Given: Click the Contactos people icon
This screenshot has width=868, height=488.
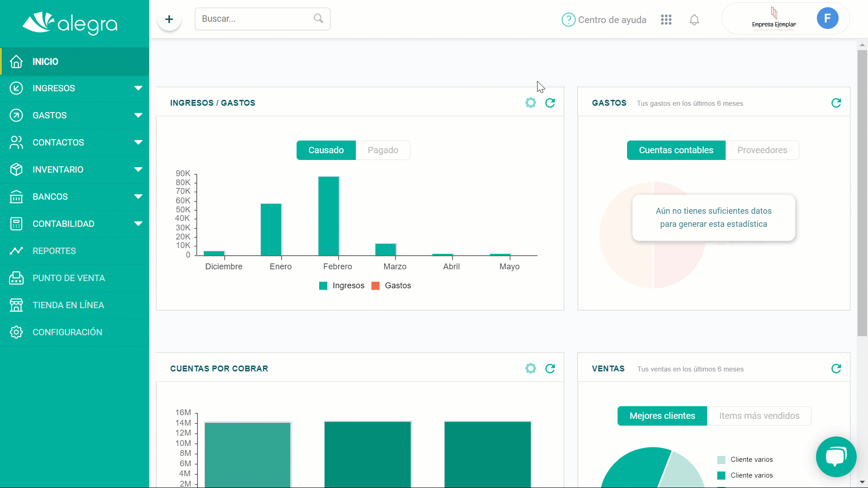Looking at the screenshot, I should (x=16, y=142).
